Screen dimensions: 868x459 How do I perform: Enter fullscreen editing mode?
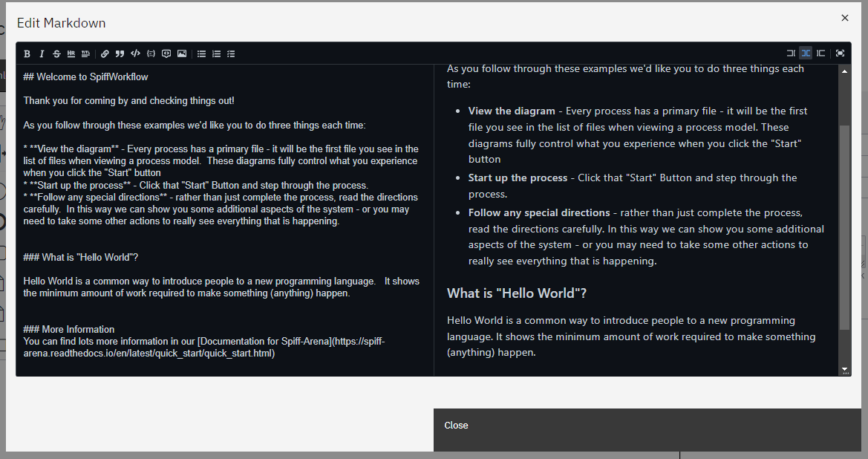pos(840,53)
